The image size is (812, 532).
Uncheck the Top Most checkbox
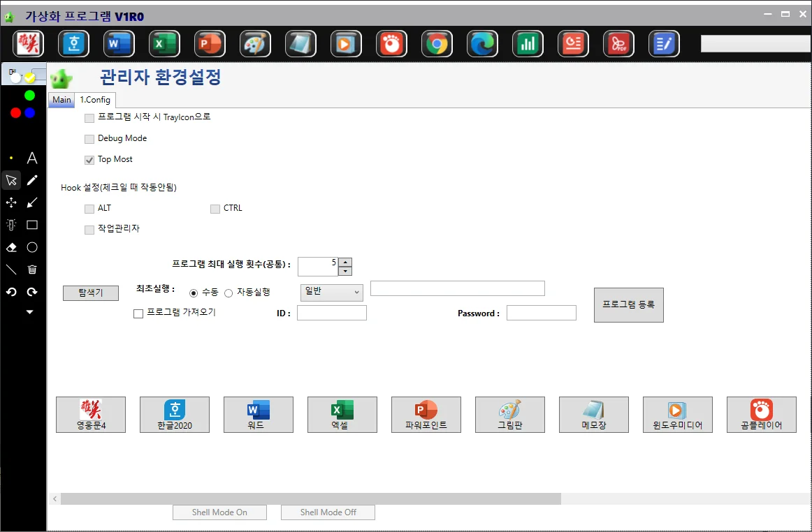click(x=89, y=160)
